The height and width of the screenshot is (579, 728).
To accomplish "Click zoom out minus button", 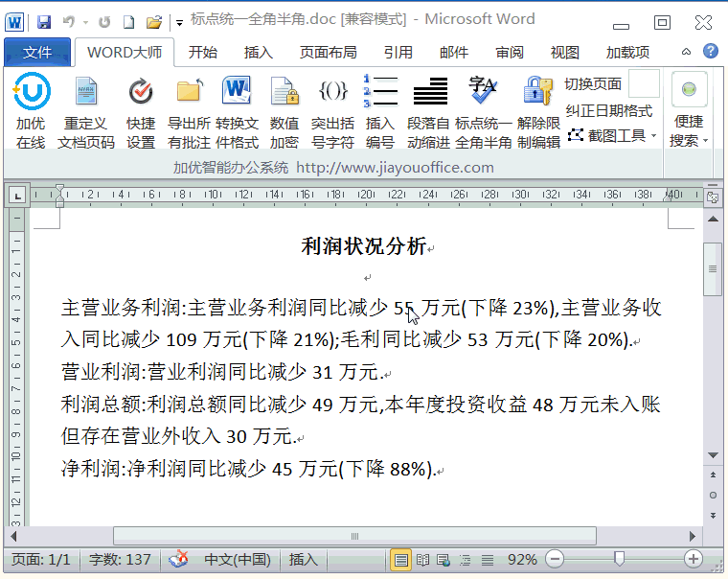I will pyautogui.click(x=555, y=559).
